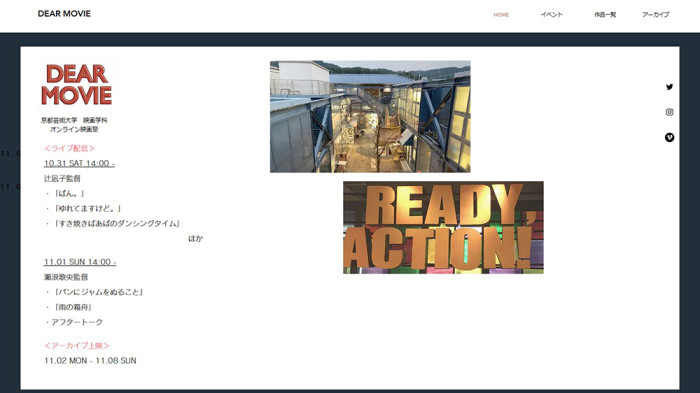Open the アーカイブ menu item
The image size is (700, 393).
[656, 15]
